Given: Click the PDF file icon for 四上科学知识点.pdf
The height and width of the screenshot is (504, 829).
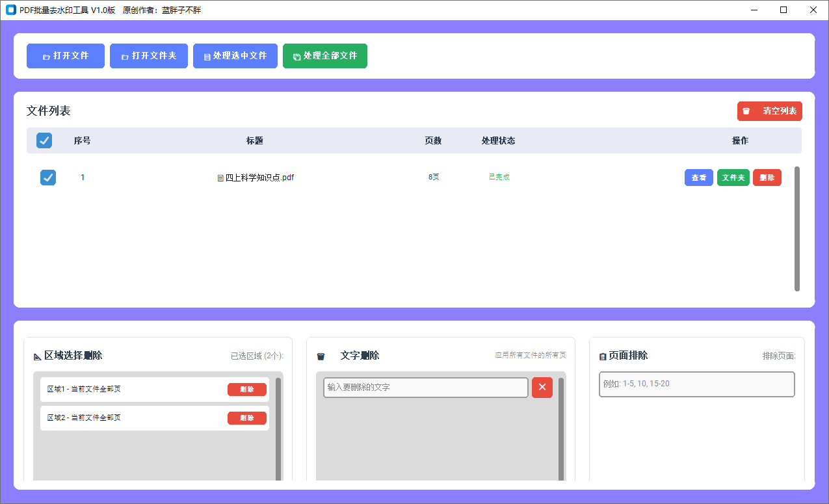Looking at the screenshot, I should [220, 178].
